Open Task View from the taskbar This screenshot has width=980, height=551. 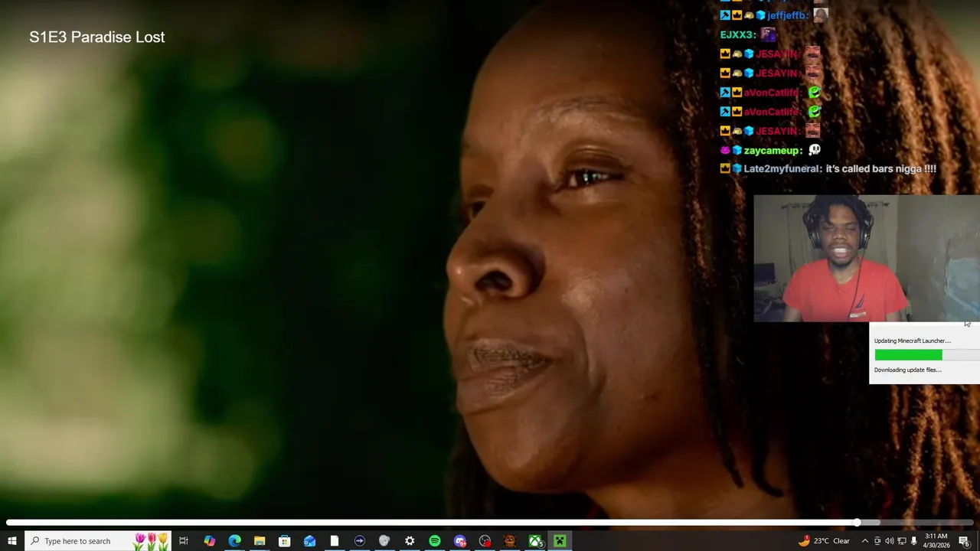point(184,541)
